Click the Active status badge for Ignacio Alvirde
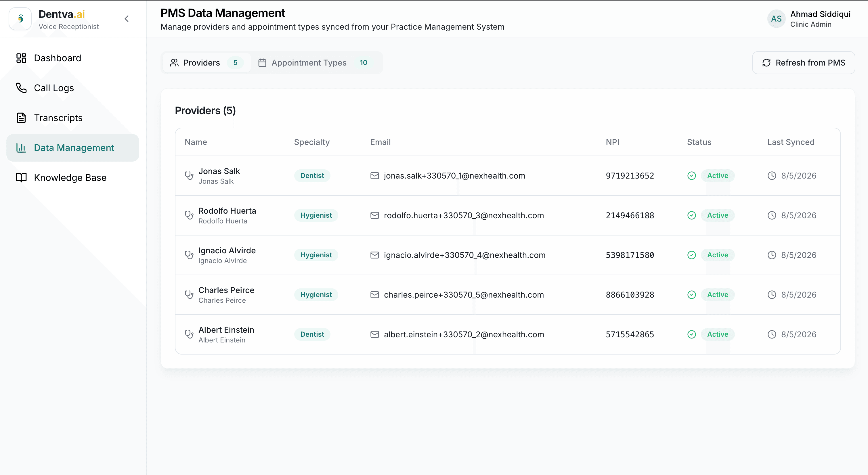The image size is (868, 475). coord(718,255)
